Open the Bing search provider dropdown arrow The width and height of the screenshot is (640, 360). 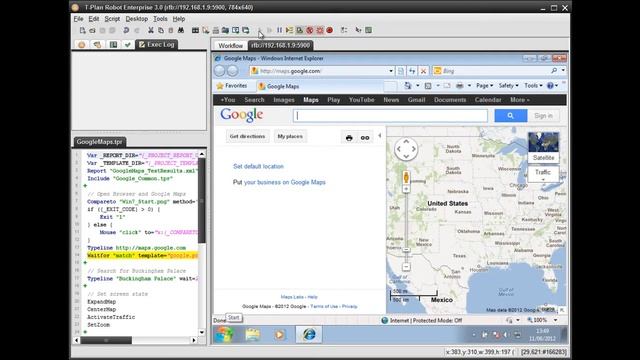coord(563,71)
